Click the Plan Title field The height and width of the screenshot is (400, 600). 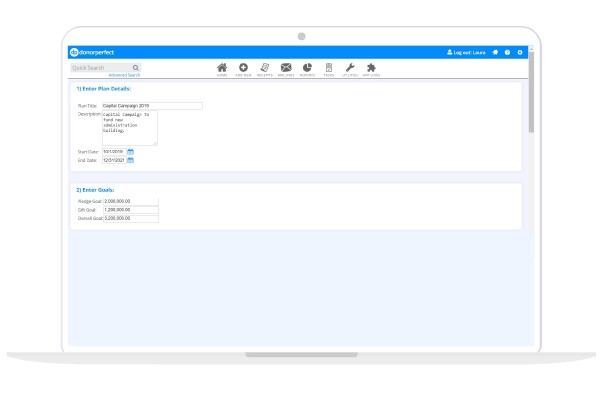[x=152, y=106]
